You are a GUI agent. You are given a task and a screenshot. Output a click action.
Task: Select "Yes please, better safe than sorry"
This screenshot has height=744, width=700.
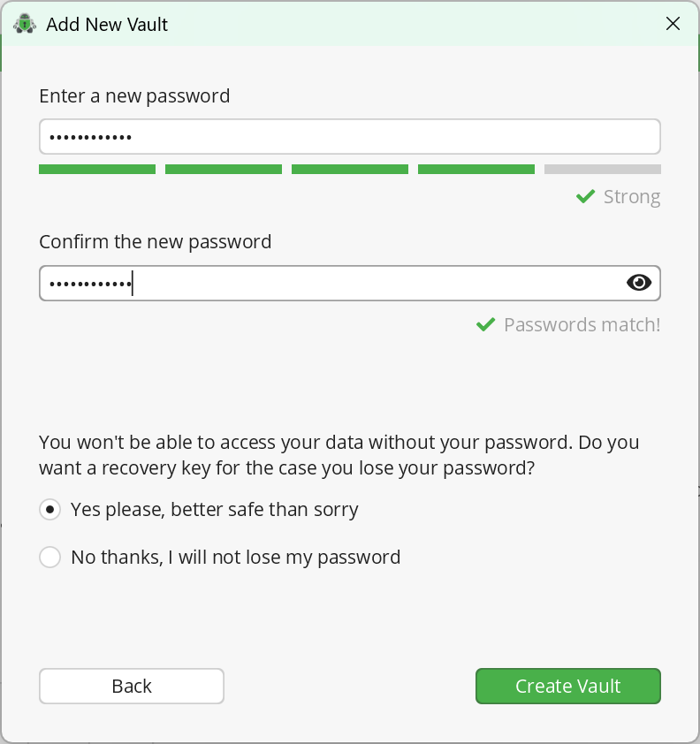pyautogui.click(x=50, y=509)
